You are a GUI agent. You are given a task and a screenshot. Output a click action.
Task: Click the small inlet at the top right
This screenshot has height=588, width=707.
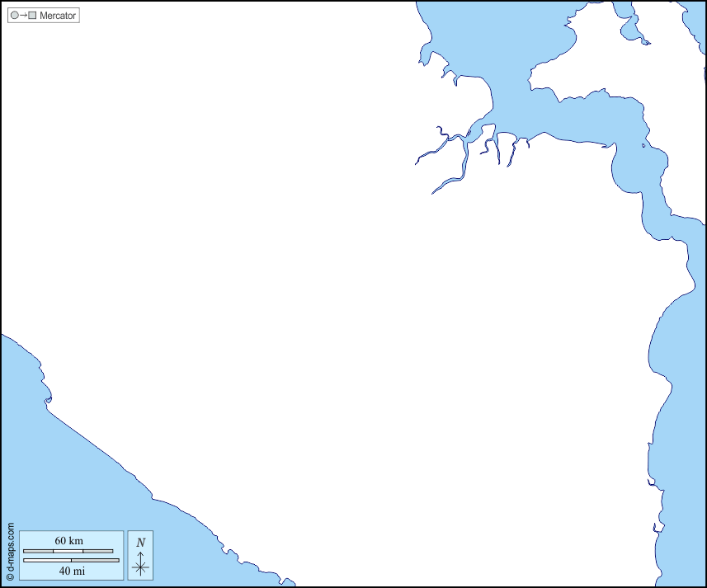click(x=633, y=29)
